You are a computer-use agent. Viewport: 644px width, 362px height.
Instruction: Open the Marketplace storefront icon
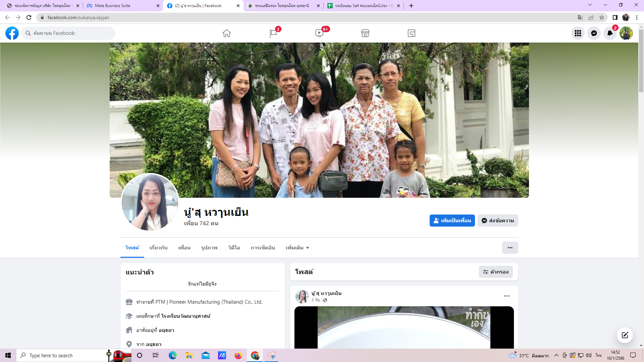click(x=365, y=33)
